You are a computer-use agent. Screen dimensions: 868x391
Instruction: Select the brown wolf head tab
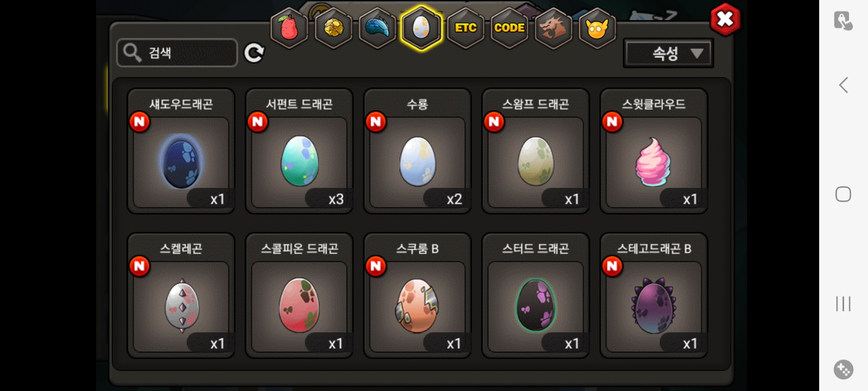coord(553,28)
